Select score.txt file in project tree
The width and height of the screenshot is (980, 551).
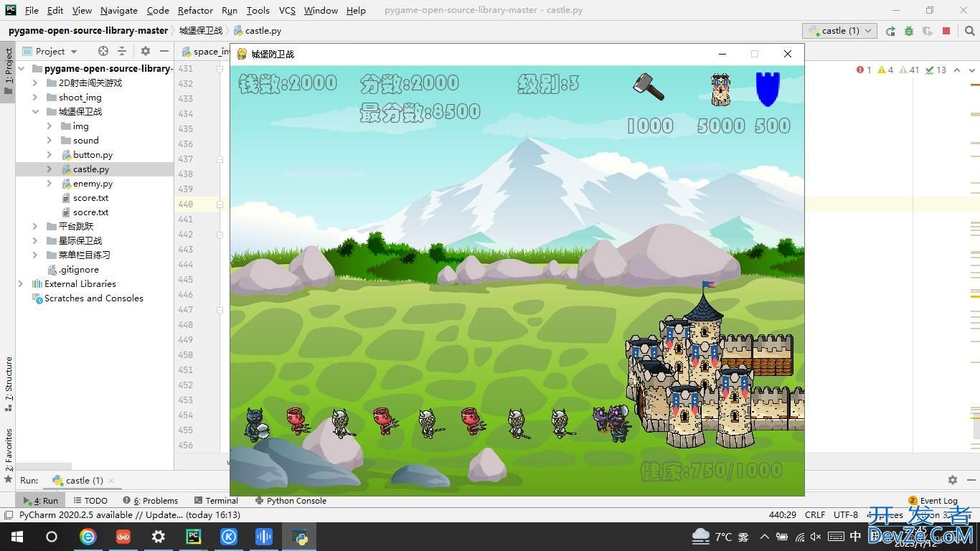coord(90,198)
